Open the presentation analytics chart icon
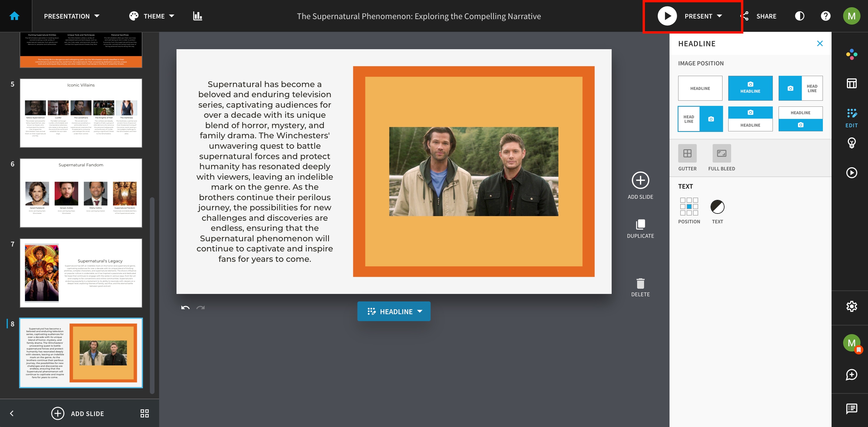This screenshot has width=868, height=427. click(197, 16)
